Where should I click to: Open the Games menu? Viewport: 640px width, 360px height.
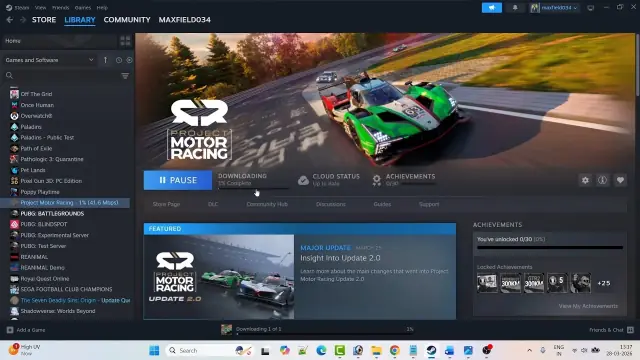83,7
